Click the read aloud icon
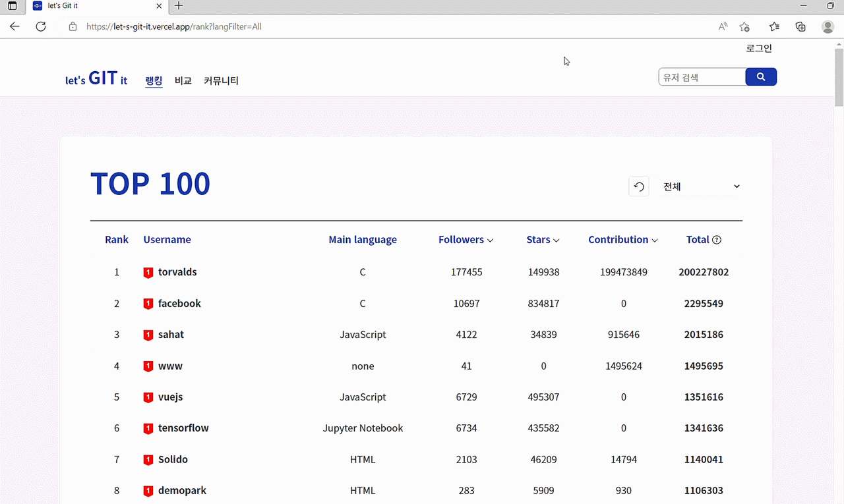Viewport: 844px width, 504px height. [723, 26]
